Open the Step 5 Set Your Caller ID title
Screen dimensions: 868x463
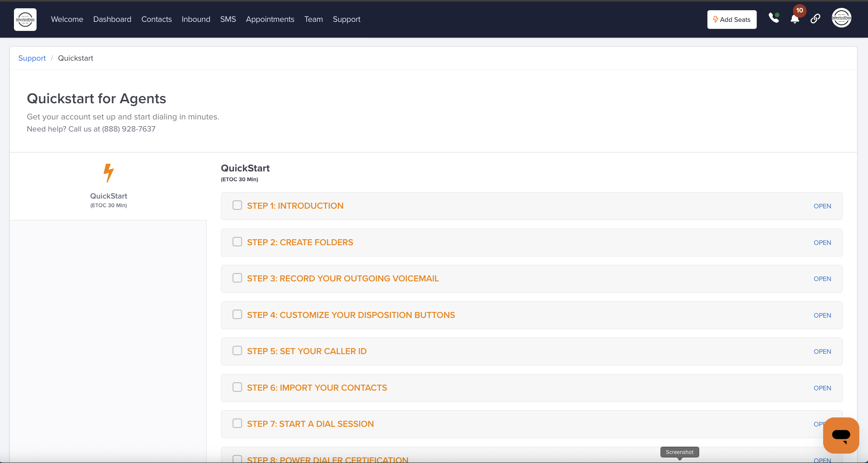[307, 351]
